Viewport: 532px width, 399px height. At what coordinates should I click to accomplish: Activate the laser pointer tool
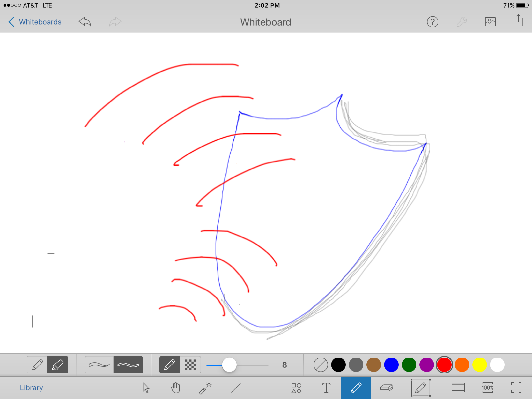(205, 388)
